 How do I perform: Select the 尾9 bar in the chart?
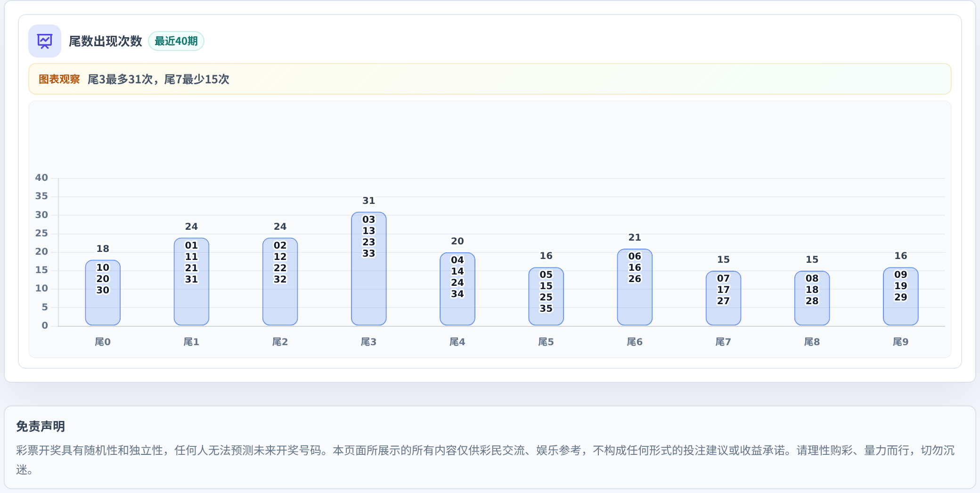[x=900, y=296]
